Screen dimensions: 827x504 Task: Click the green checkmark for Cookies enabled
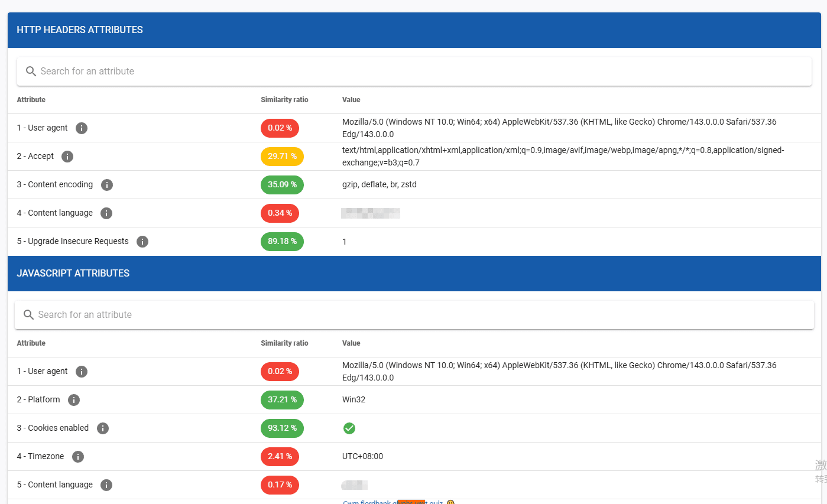click(x=349, y=428)
